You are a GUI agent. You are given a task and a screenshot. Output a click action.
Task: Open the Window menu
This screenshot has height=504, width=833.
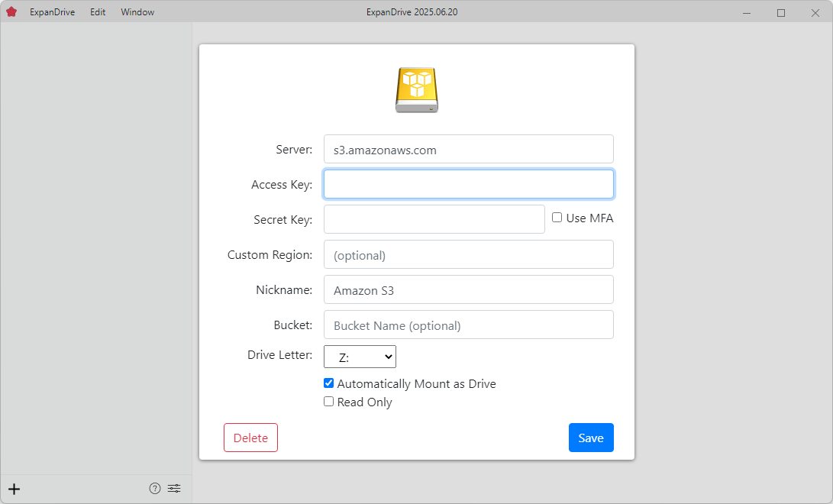point(137,11)
